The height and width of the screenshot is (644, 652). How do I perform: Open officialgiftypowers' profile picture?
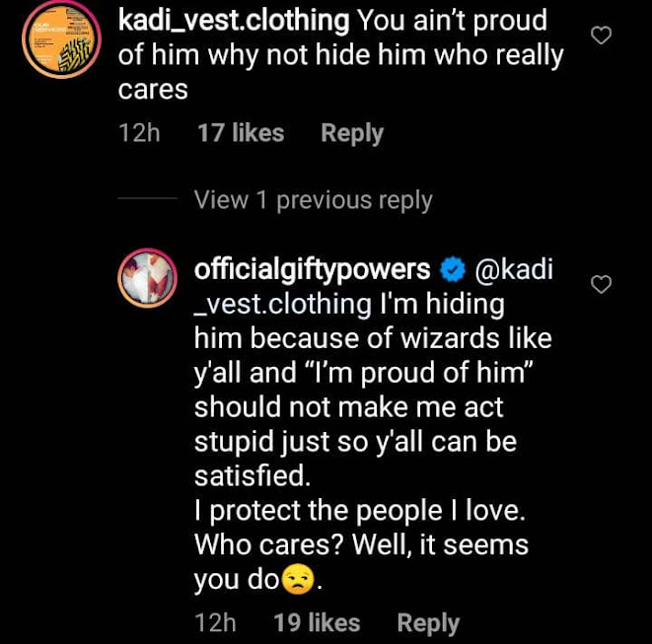147,278
